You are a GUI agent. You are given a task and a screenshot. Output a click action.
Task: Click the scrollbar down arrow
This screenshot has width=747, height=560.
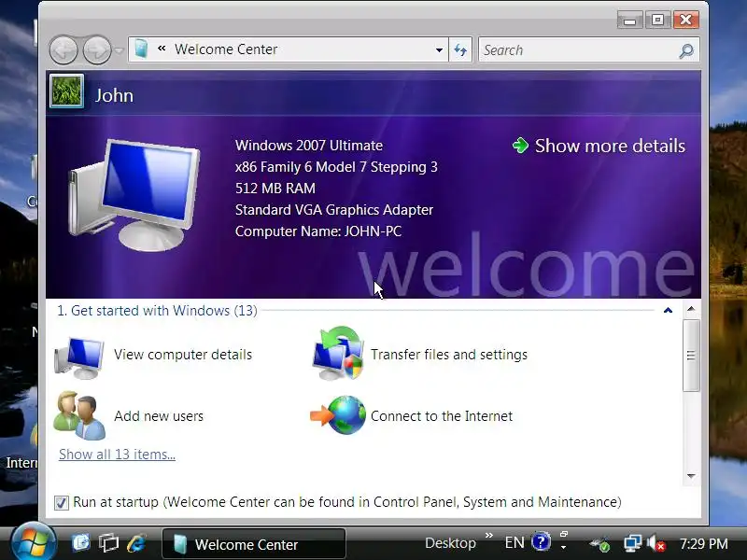(691, 476)
